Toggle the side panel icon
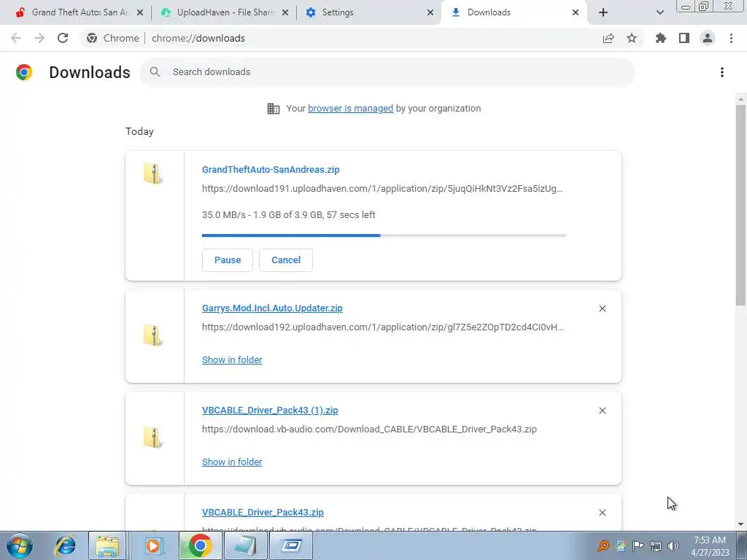 (684, 38)
